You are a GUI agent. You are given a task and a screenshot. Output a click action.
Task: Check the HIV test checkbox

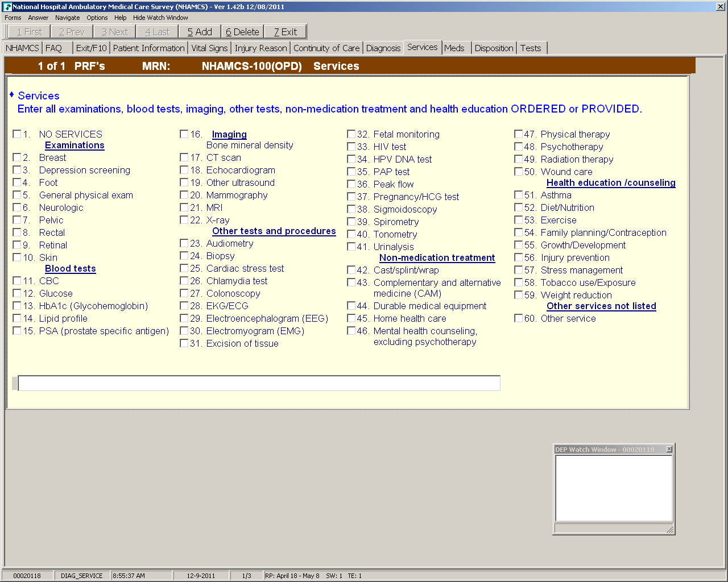351,147
